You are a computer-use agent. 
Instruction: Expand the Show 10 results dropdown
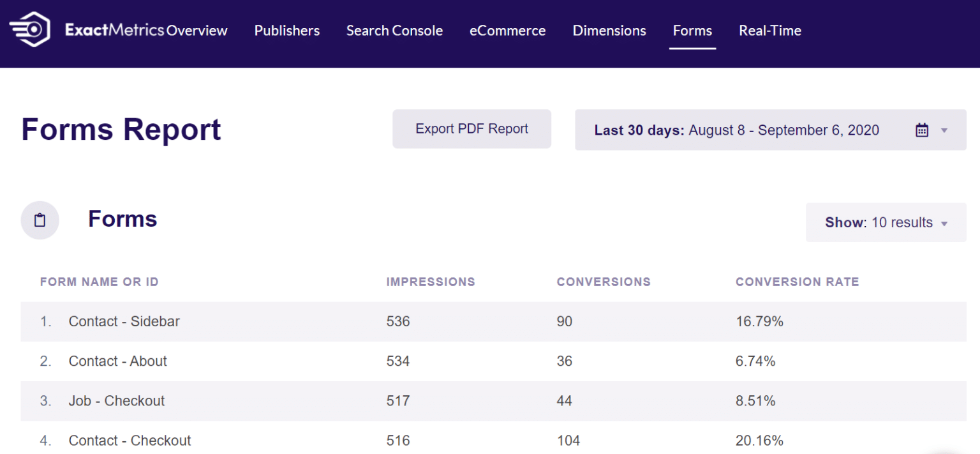click(886, 222)
